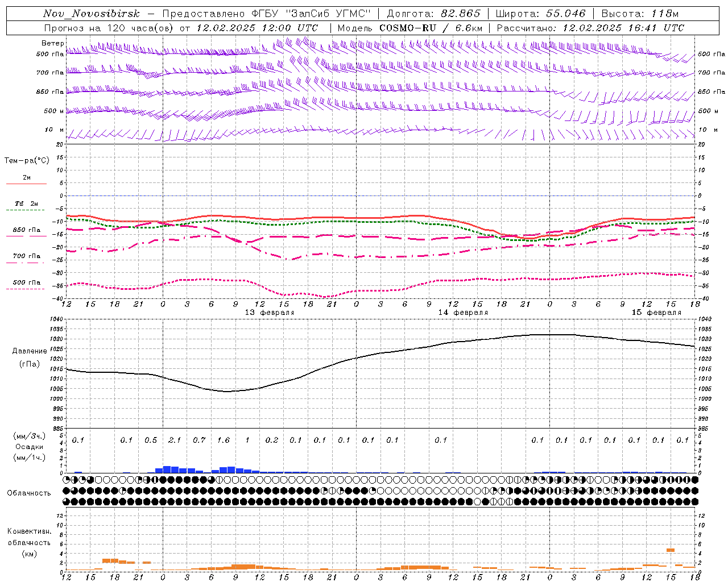Select the 'Широта: 55.046' latitude value

pyautogui.click(x=540, y=14)
